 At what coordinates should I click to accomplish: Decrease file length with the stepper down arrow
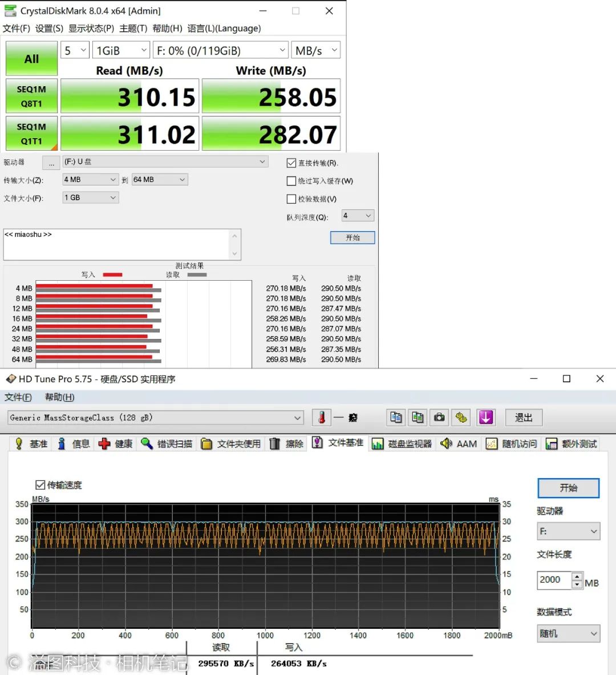click(577, 584)
